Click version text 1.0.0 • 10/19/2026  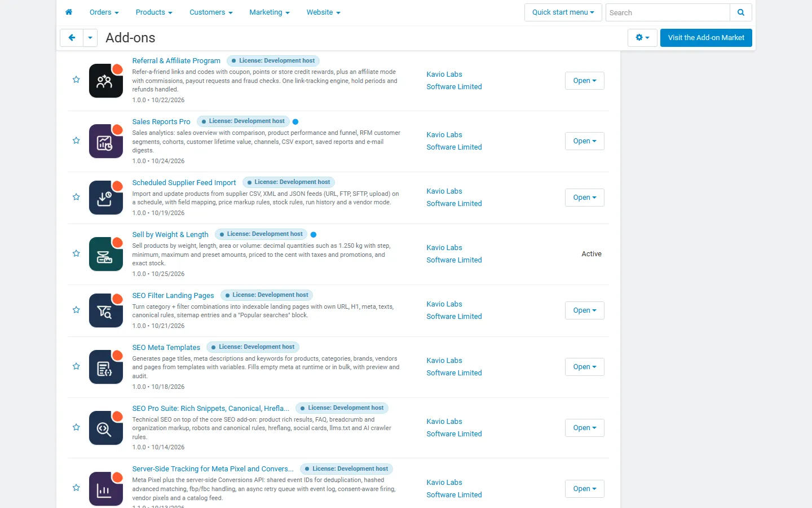(x=158, y=213)
